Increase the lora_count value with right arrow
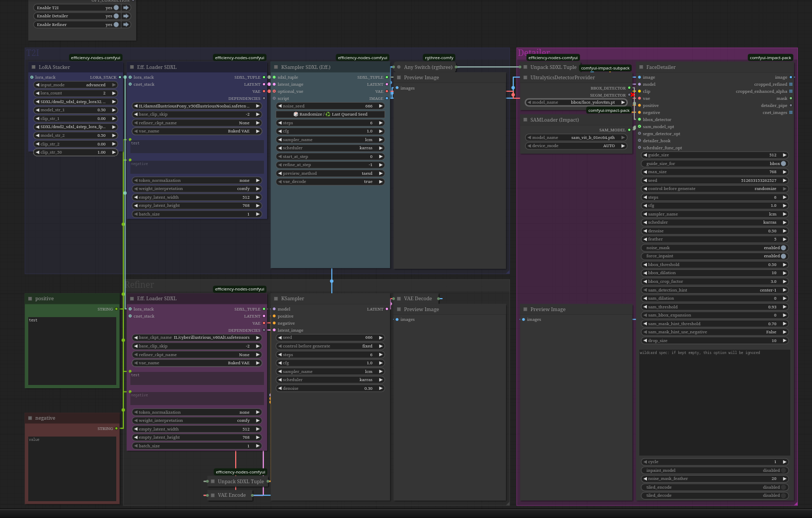 click(x=114, y=93)
